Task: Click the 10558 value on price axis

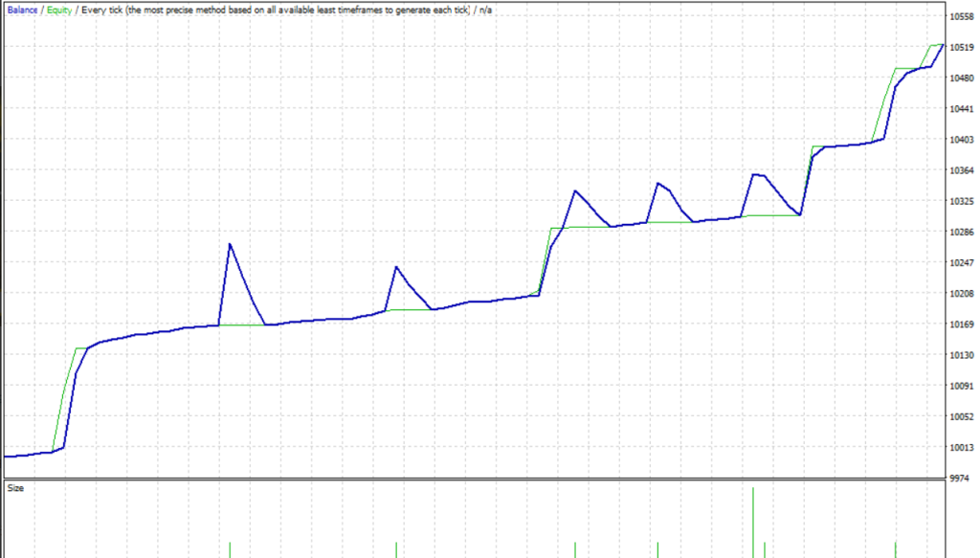Action: click(x=962, y=16)
